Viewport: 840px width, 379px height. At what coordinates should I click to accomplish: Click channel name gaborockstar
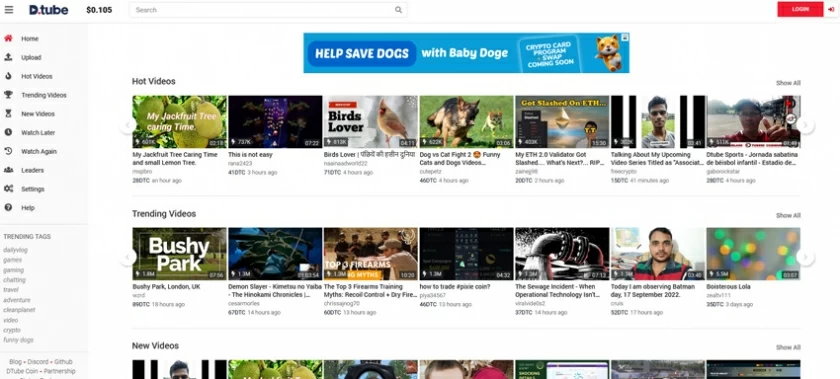click(x=723, y=171)
